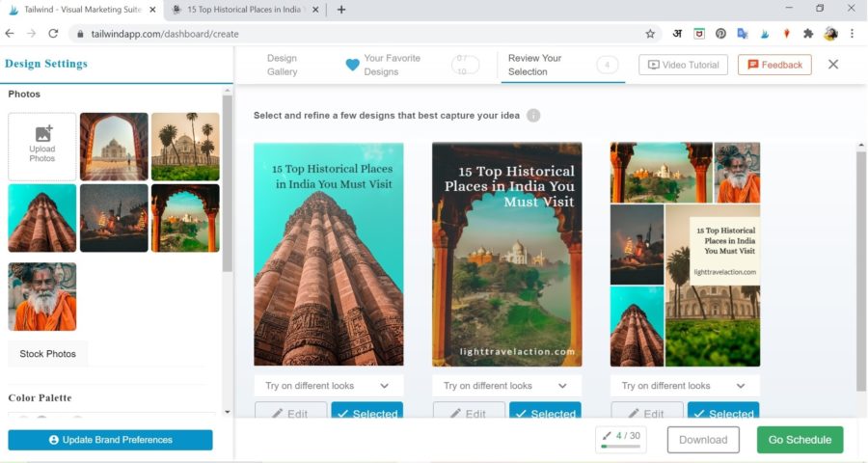Click the info icon beside instructions
The width and height of the screenshot is (868, 463).
click(x=533, y=115)
